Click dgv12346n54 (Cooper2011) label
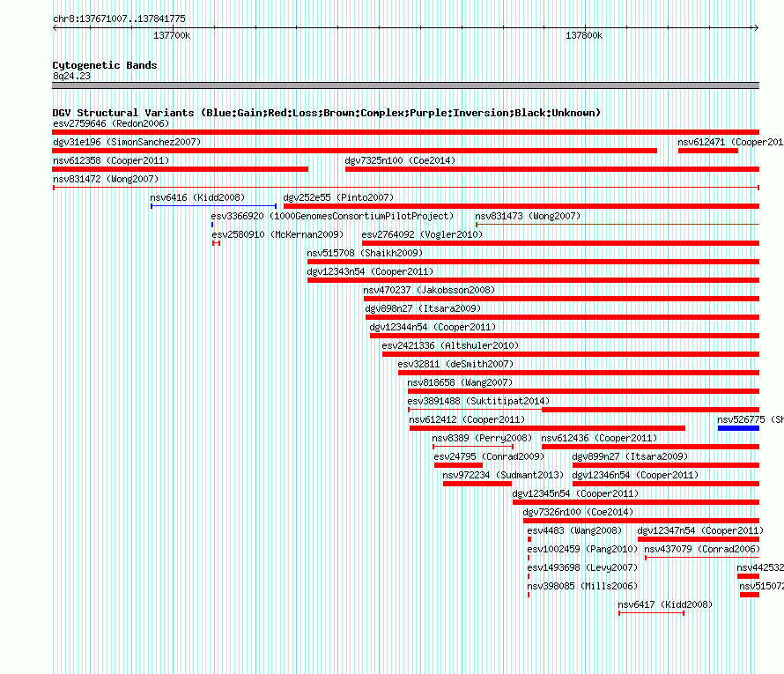The height and width of the screenshot is (674, 784). click(x=635, y=475)
